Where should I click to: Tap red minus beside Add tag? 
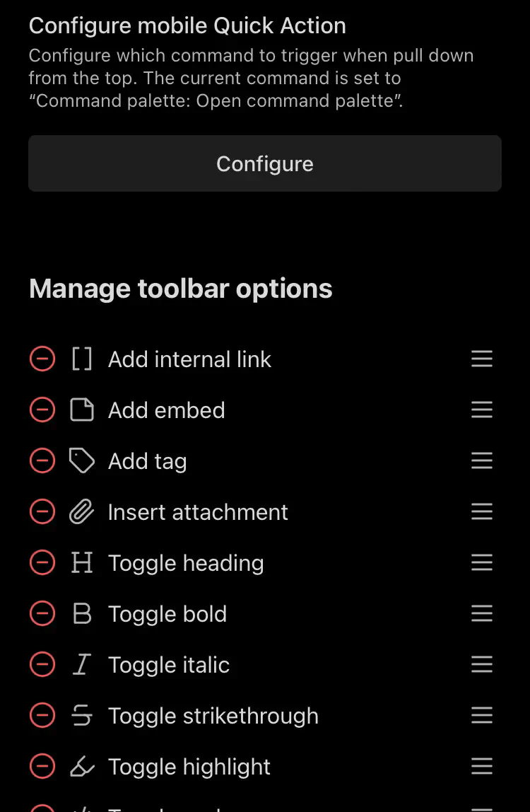(x=42, y=461)
